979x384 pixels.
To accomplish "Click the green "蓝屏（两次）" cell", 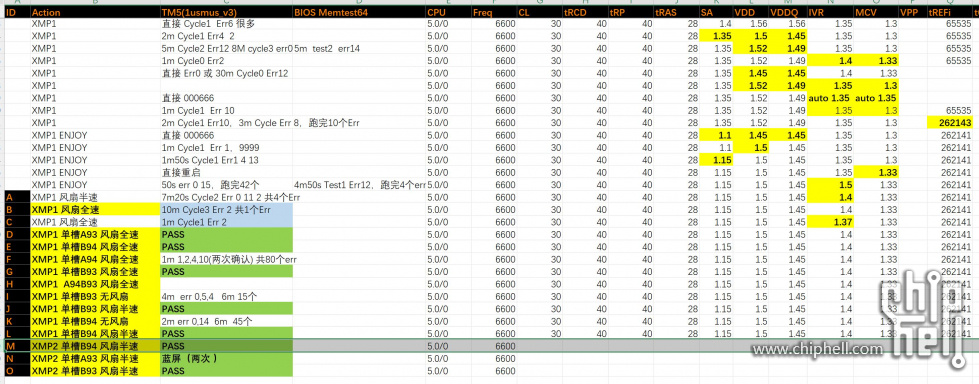I will pyautogui.click(x=226, y=358).
